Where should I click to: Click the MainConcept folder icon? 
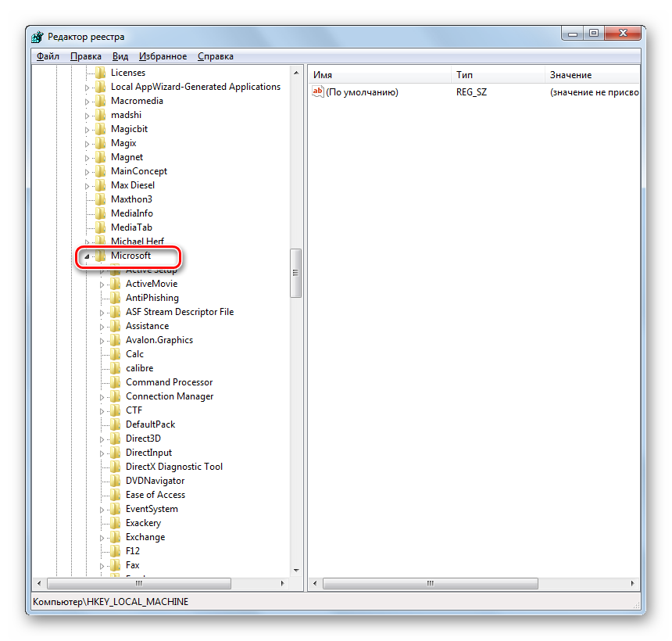101,171
